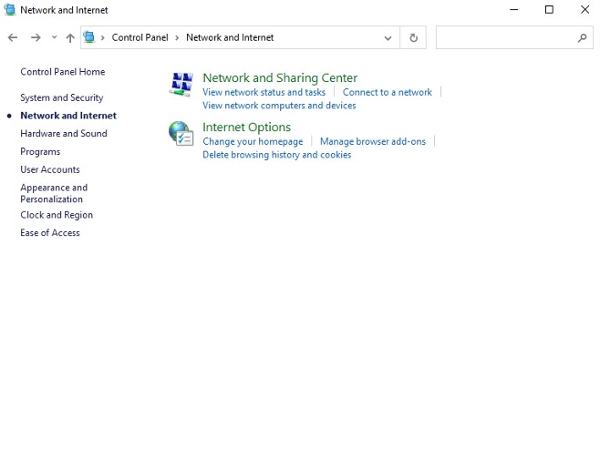Open Internet Options heading link
The width and height of the screenshot is (600, 469).
[246, 127]
